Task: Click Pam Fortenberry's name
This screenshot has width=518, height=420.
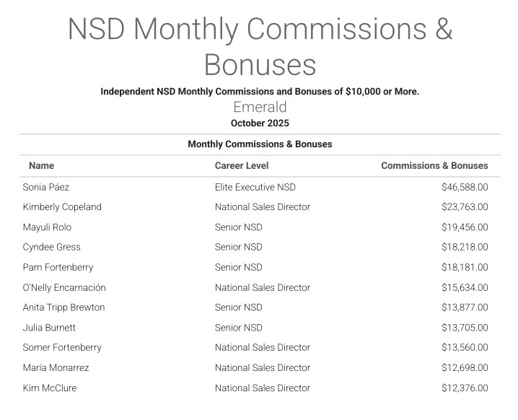Action: click(x=58, y=267)
